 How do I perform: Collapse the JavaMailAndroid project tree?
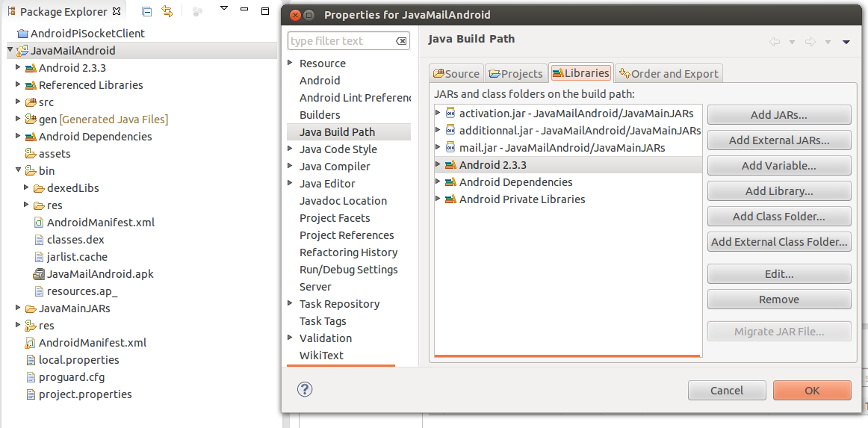10,51
